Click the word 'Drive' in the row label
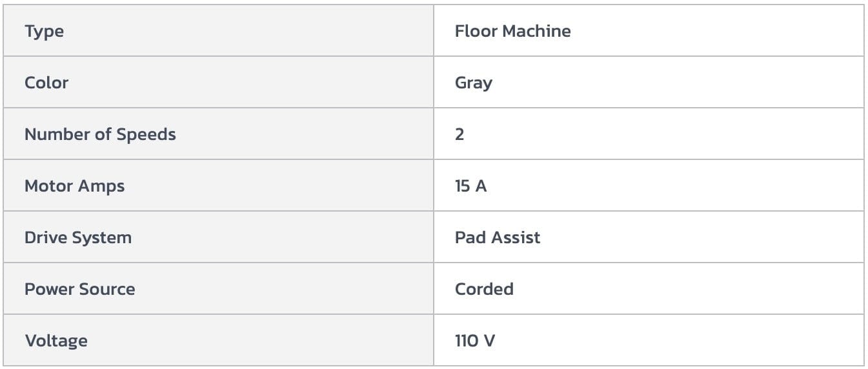 point(46,237)
